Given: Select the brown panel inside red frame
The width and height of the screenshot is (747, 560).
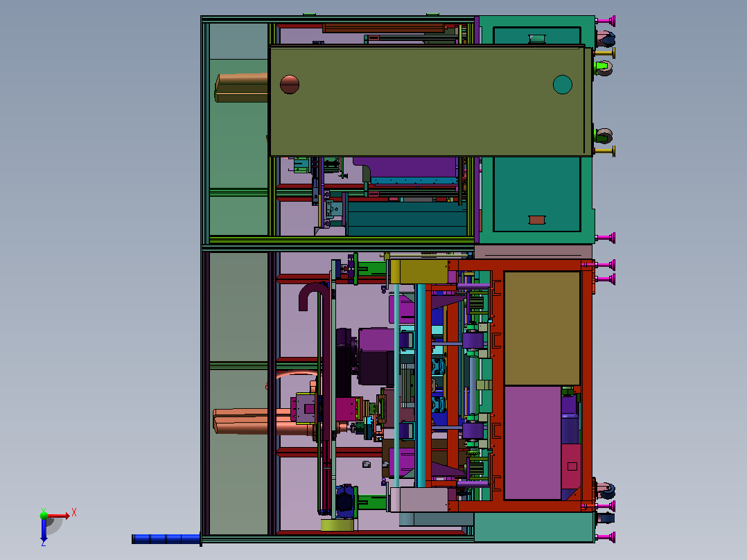Looking at the screenshot, I should point(542,329).
